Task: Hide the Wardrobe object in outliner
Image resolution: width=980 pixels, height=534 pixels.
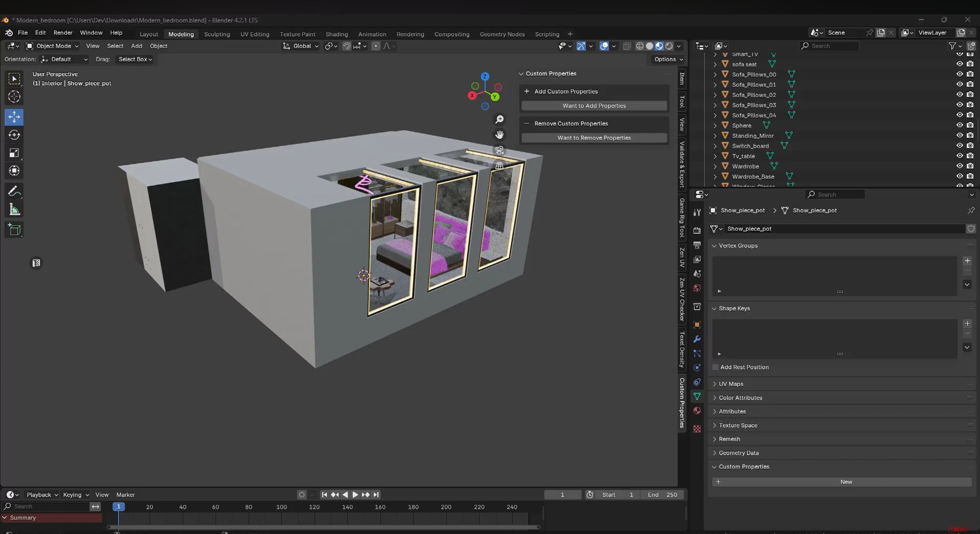Action: 960,166
